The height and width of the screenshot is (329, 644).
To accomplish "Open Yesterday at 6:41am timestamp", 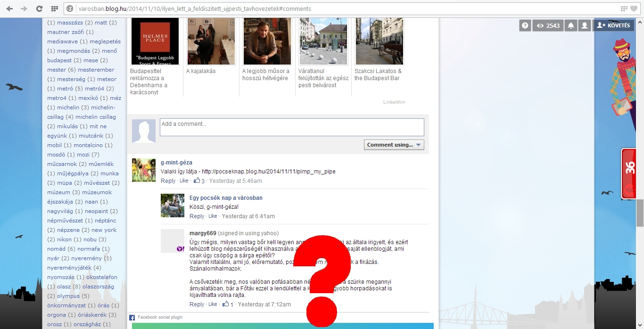I will tap(248, 216).
